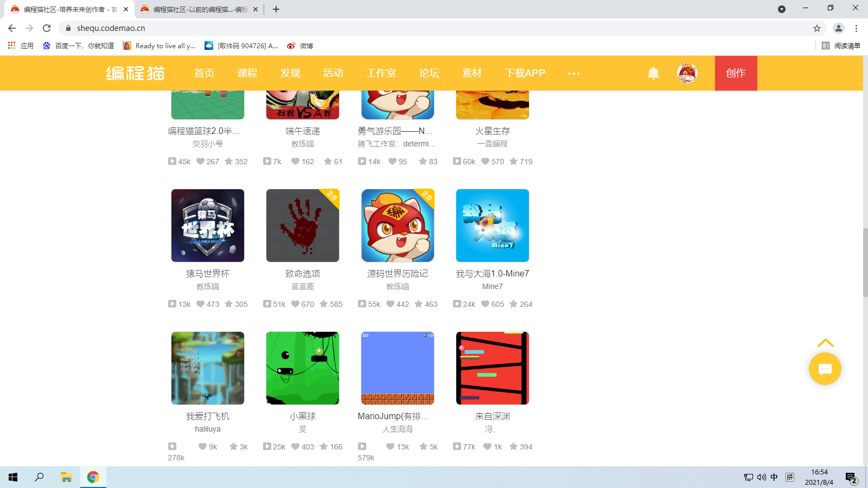
Task: Open the 发现 nav item
Action: click(290, 73)
